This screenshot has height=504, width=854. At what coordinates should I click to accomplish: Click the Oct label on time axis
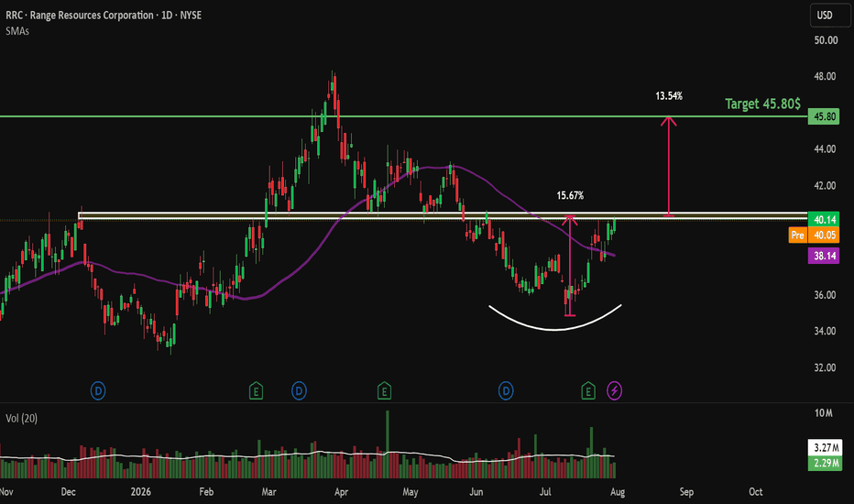(x=755, y=491)
